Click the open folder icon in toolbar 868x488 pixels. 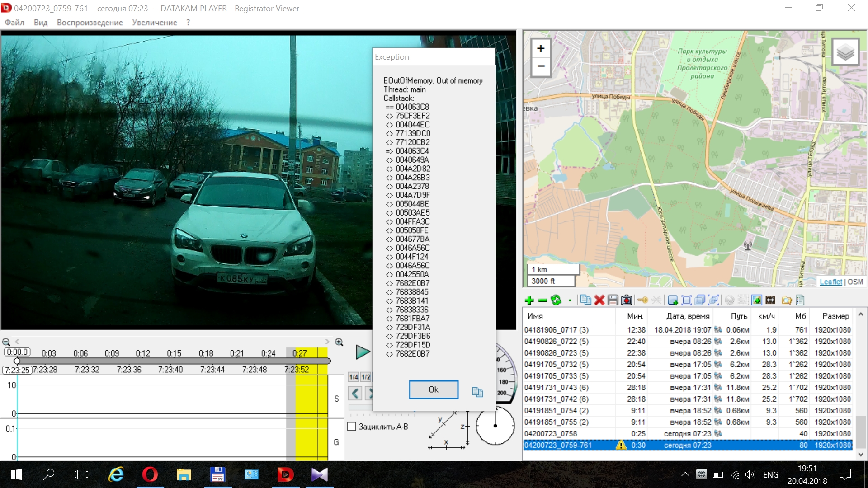pyautogui.click(x=787, y=300)
